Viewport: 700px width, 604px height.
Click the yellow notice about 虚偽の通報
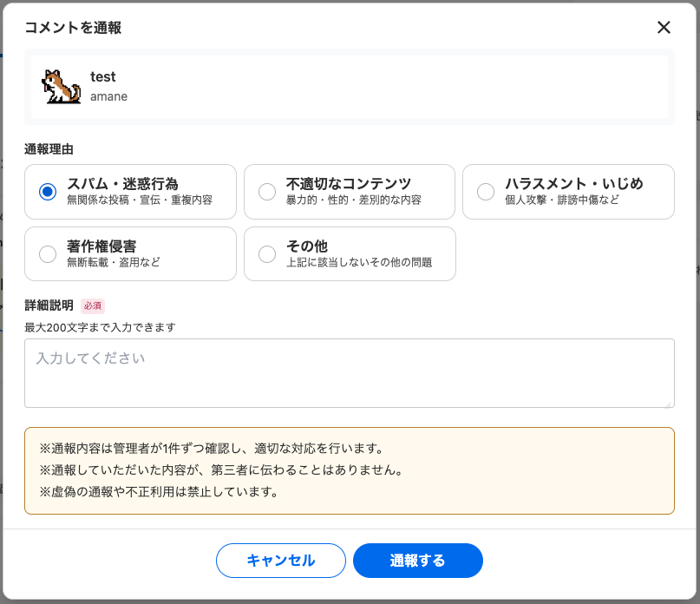(159, 492)
